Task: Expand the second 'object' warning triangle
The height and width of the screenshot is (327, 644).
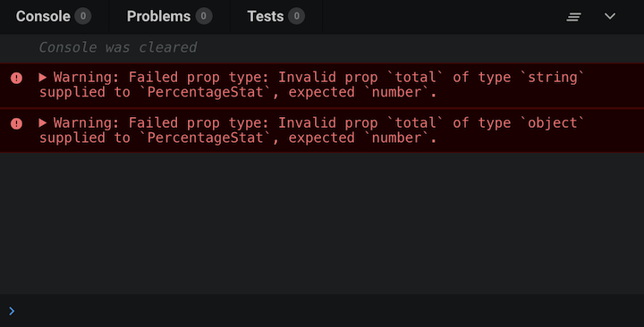Action: [43, 122]
